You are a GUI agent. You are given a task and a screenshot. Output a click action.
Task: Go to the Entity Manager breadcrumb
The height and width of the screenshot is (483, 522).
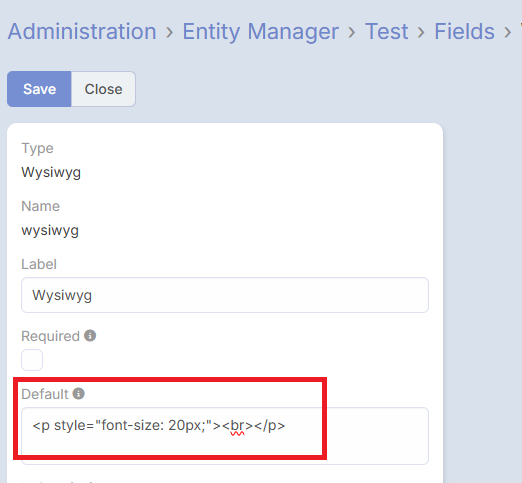[261, 31]
